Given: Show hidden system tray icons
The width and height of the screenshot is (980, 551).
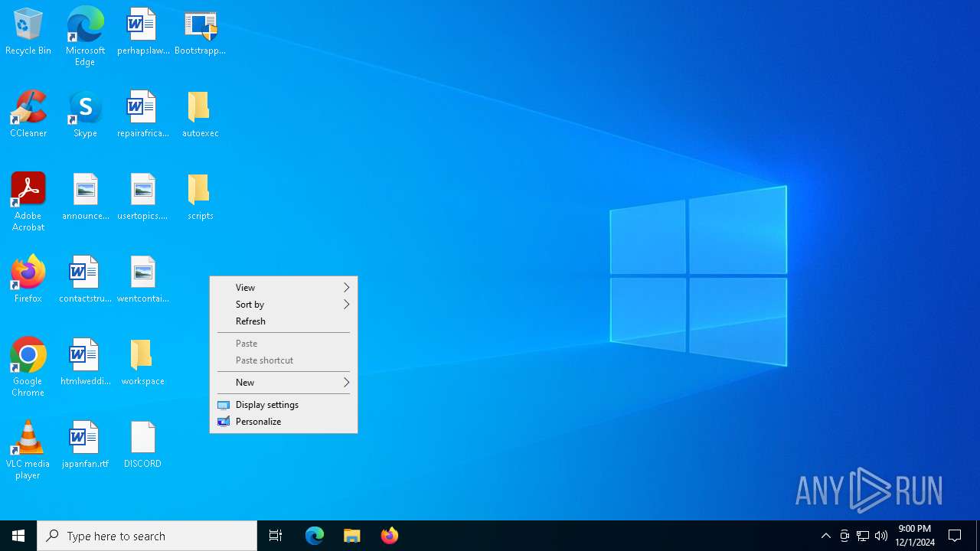Looking at the screenshot, I should [x=826, y=536].
